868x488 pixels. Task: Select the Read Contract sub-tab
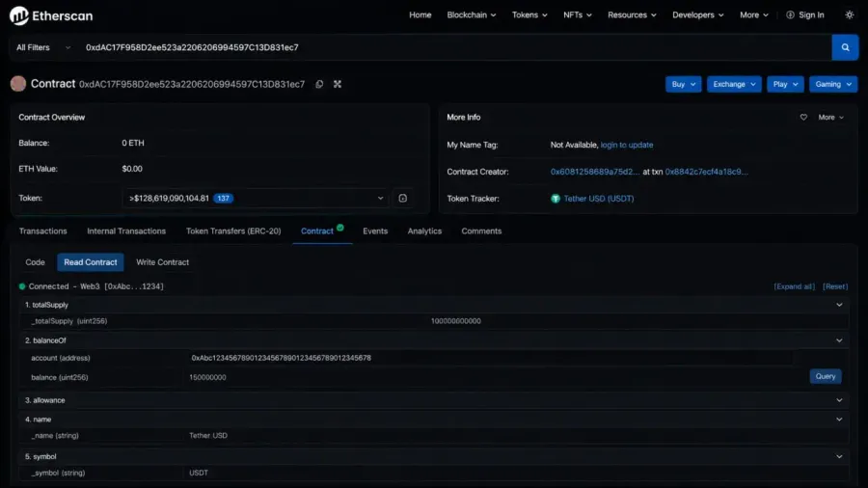[91, 262]
